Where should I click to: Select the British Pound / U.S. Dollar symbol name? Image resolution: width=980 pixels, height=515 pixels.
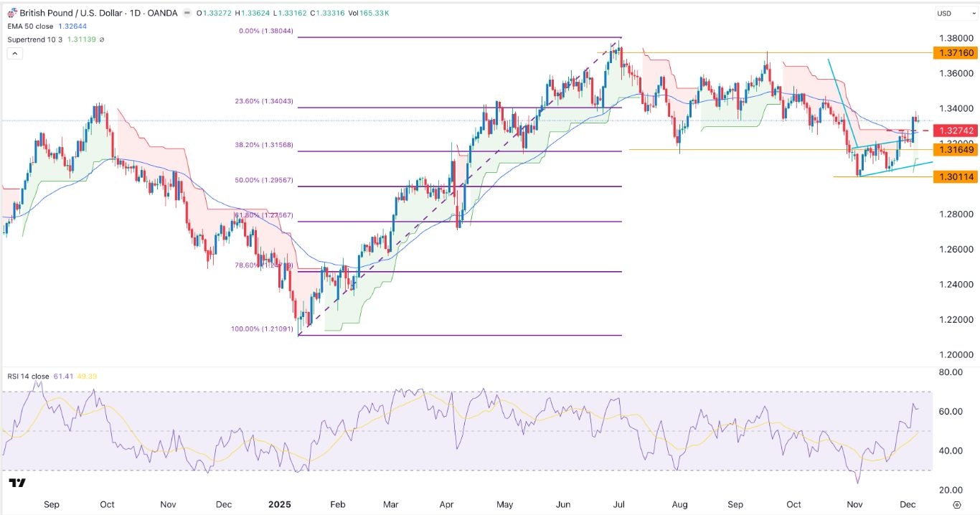(x=72, y=12)
